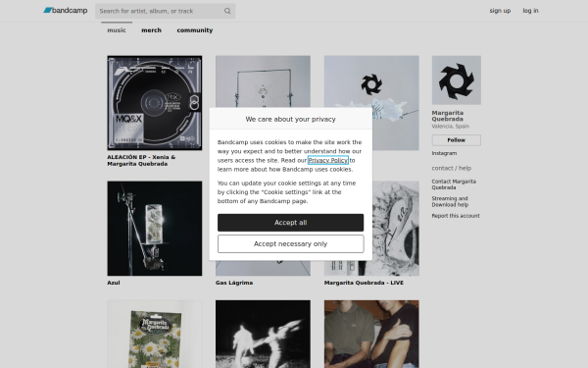Open the blurry black-and-white figures album cover
Screen dimensions: 588x368
point(263,334)
